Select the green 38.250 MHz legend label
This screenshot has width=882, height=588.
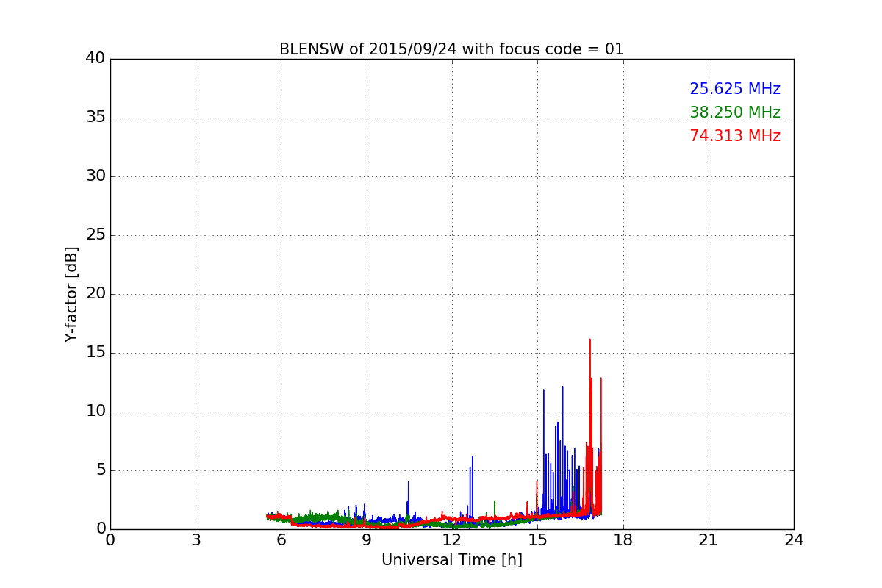[x=735, y=112]
